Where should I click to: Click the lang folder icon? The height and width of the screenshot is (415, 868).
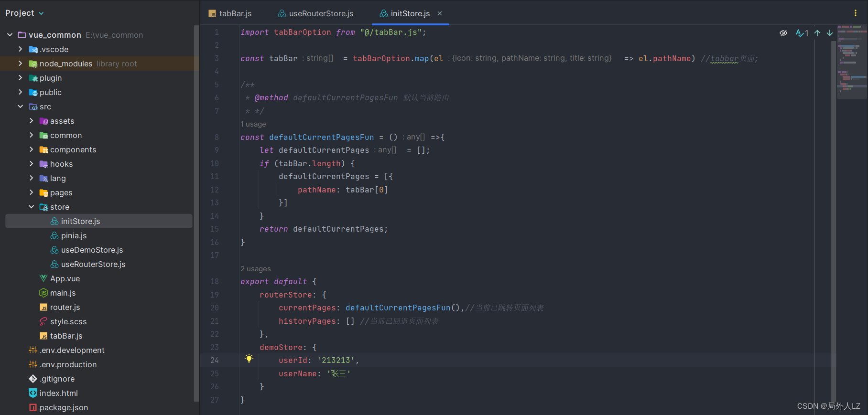[43, 178]
